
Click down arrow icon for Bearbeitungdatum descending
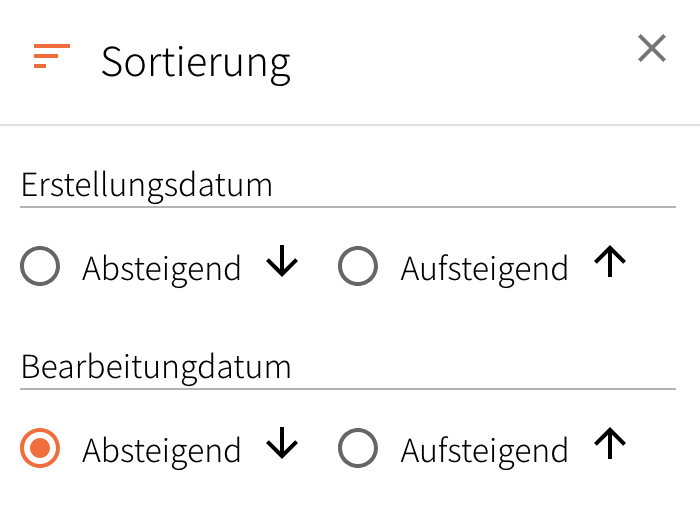282,445
